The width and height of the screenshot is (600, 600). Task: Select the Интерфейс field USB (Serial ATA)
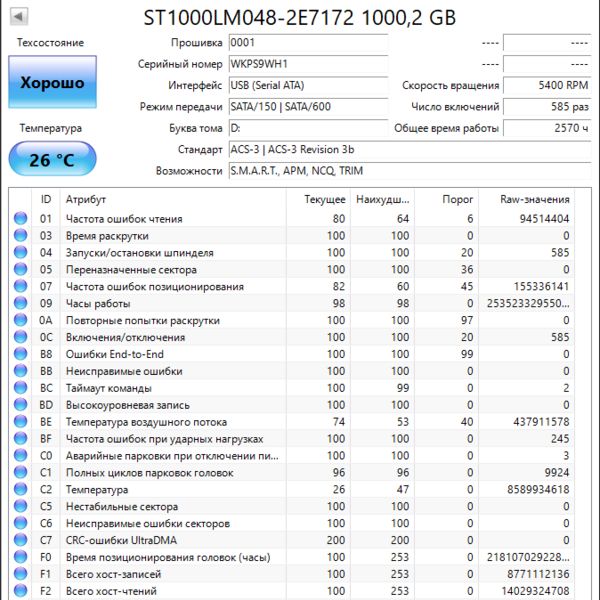308,85
